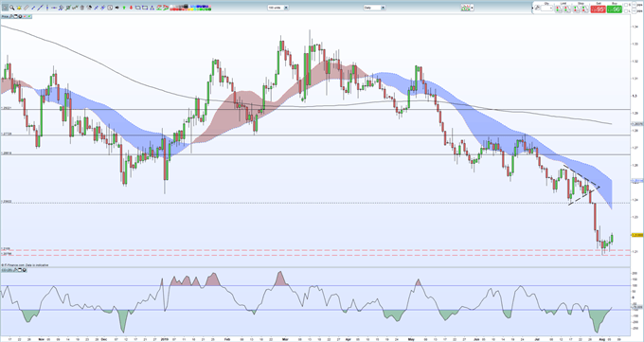Viewport: 644px width, 342px height.
Task: Click the pips field beside S
Action: tap(634, 5)
